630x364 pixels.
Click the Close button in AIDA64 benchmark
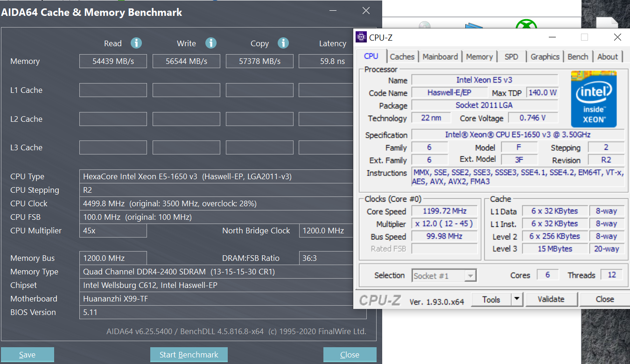point(350,355)
